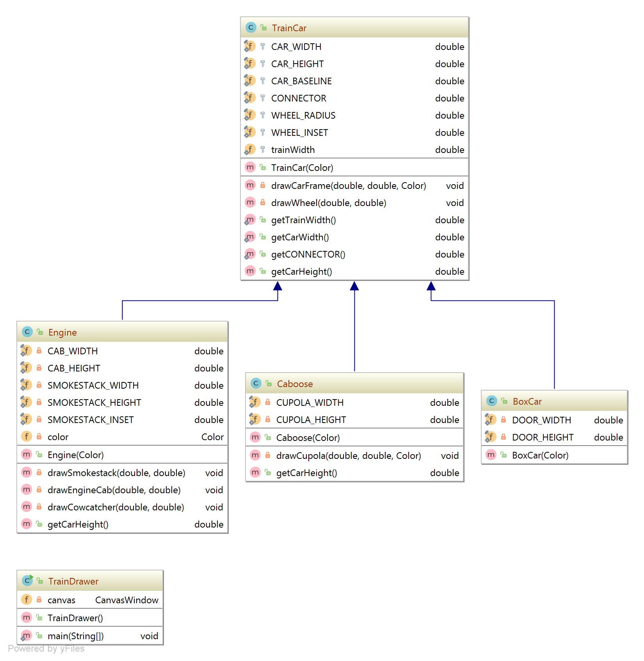Select the DOOR_HEIGHT field in BoxCar
The height and width of the screenshot is (661, 644).
coord(543,437)
